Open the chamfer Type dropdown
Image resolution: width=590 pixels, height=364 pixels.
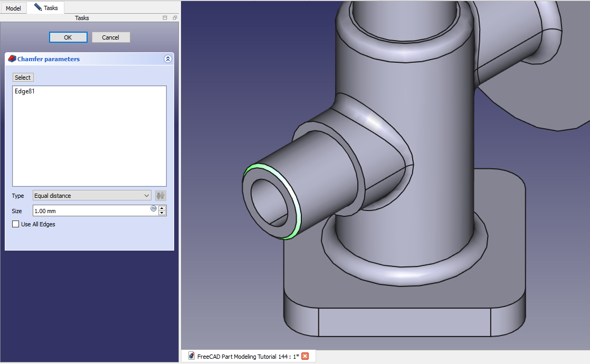[x=92, y=196]
